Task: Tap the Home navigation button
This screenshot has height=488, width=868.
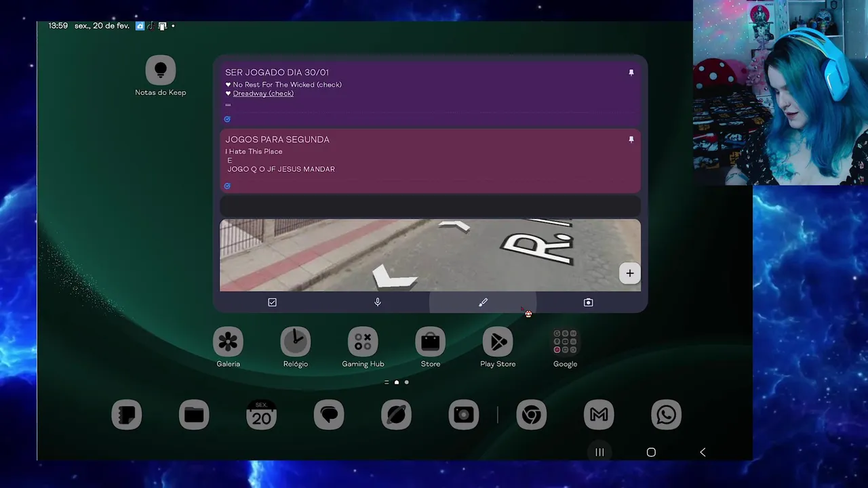Action: coord(651,452)
